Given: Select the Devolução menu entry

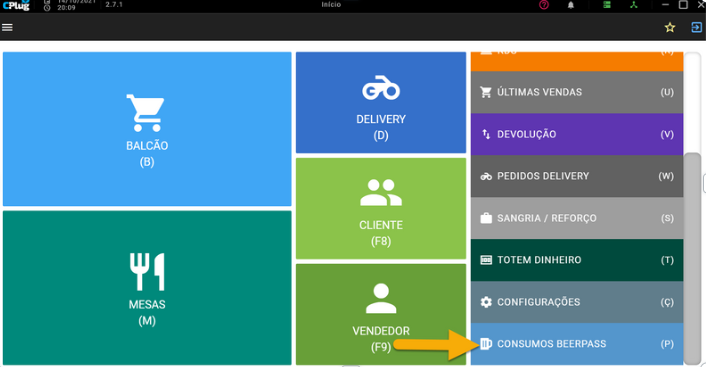Looking at the screenshot, I should [x=577, y=134].
